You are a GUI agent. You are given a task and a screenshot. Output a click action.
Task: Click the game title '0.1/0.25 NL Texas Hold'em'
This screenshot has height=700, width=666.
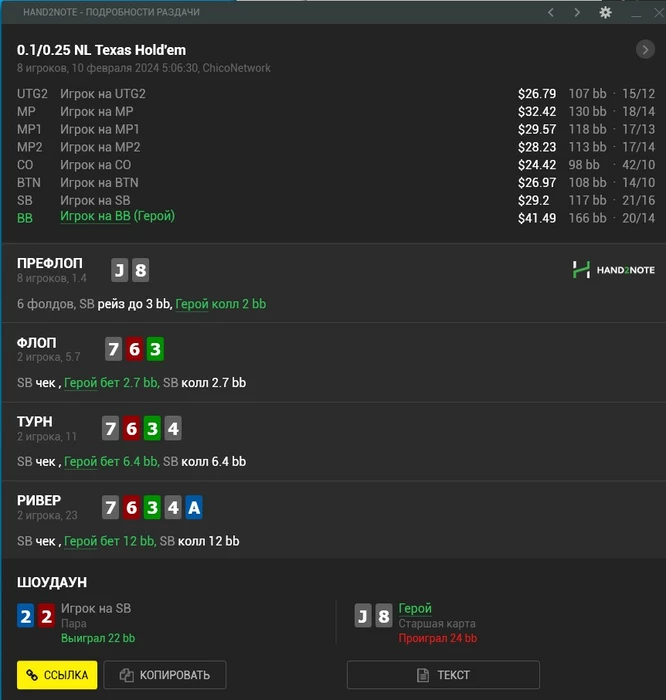pyautogui.click(x=101, y=50)
